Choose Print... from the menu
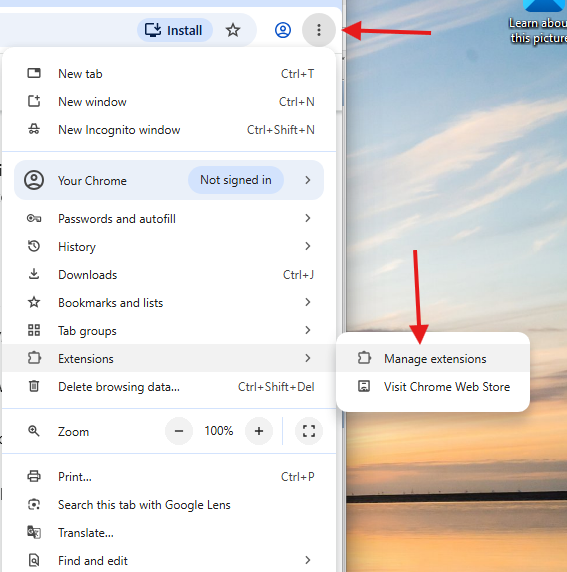 pos(169,477)
